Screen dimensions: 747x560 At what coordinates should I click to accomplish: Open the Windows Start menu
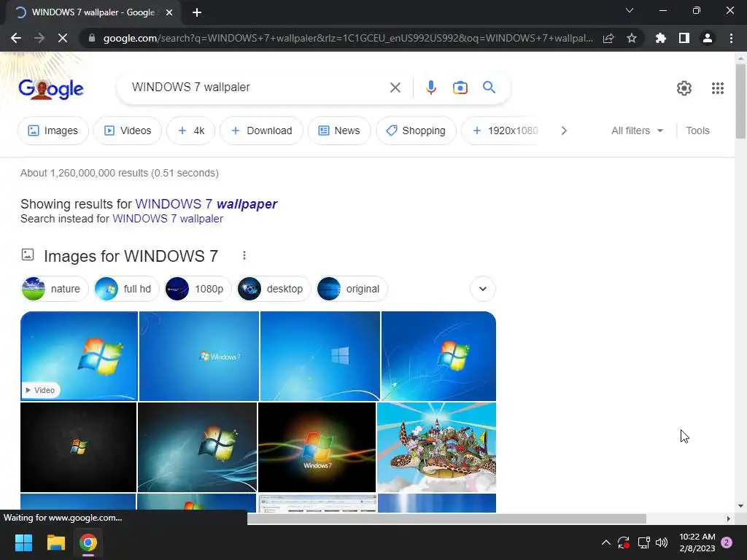tap(23, 542)
